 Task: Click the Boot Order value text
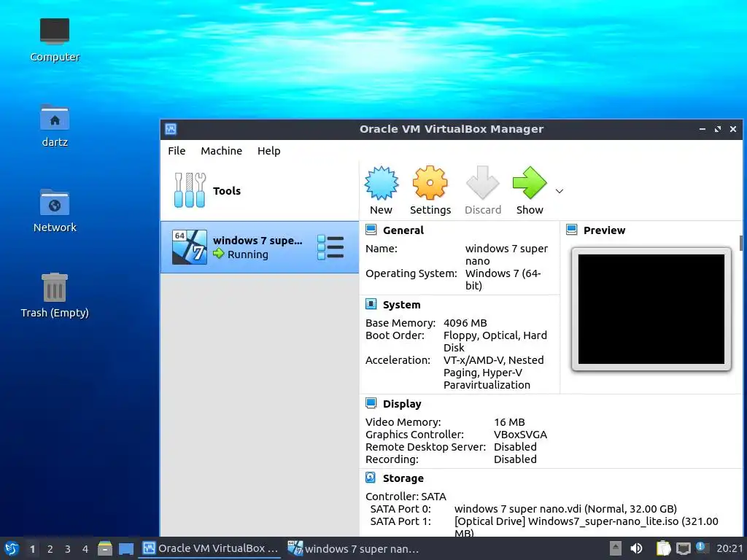point(495,341)
